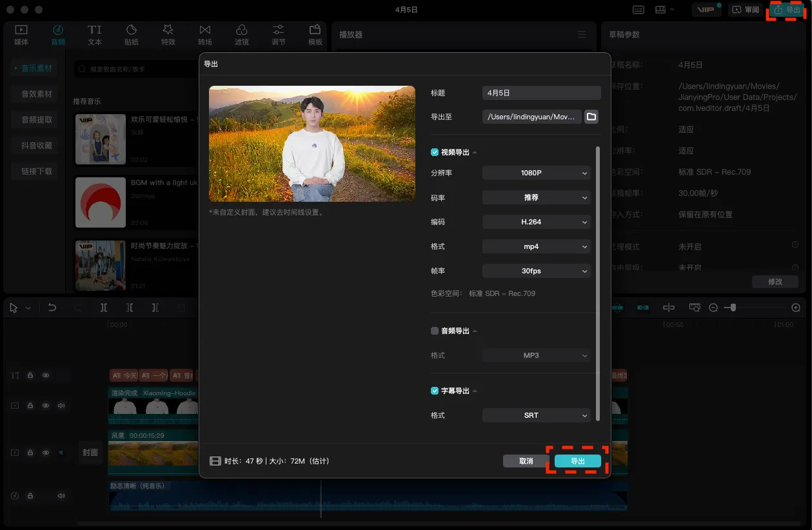This screenshot has height=530, width=812.
Task: Click the folder icon next to the export path
Action: coord(591,117)
